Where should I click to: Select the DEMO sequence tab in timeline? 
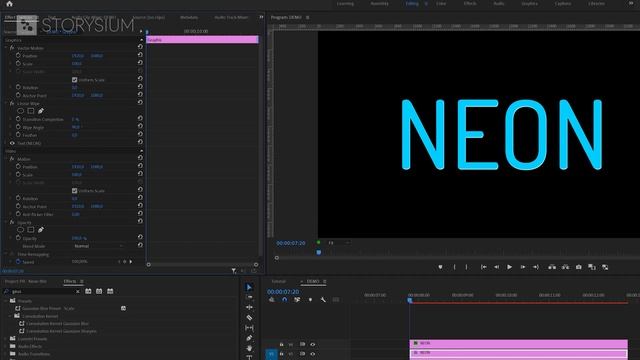(313, 281)
